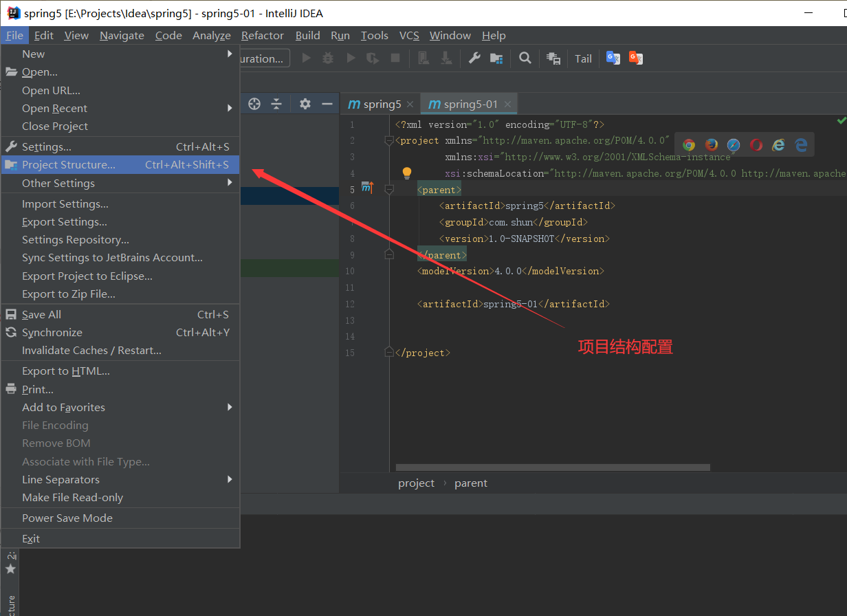Click the Stop square icon
847x616 pixels.
point(395,58)
